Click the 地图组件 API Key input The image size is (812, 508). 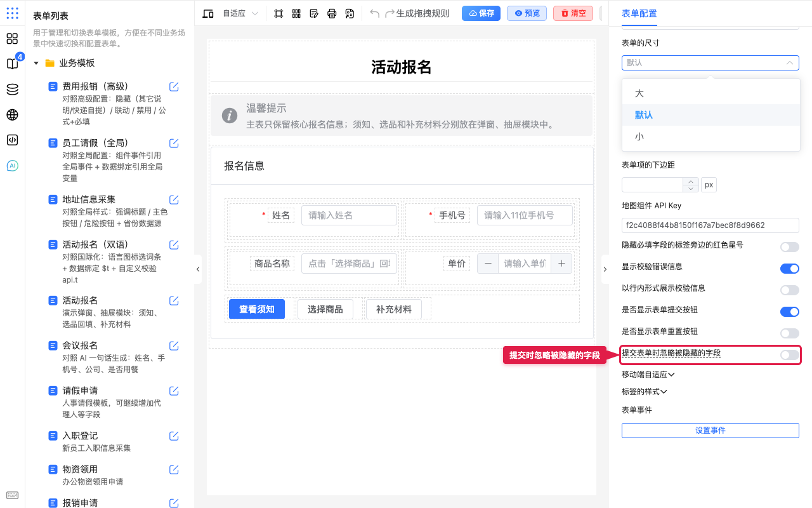pyautogui.click(x=710, y=225)
